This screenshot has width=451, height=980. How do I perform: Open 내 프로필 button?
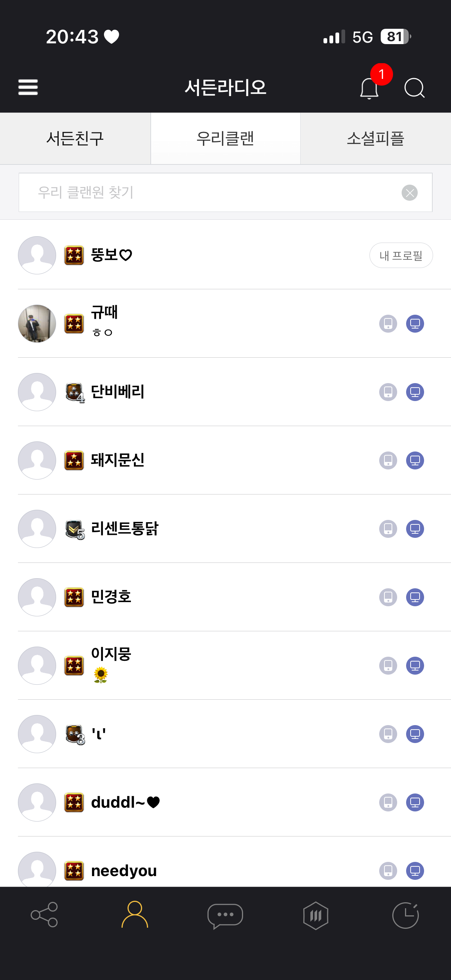pos(401,255)
